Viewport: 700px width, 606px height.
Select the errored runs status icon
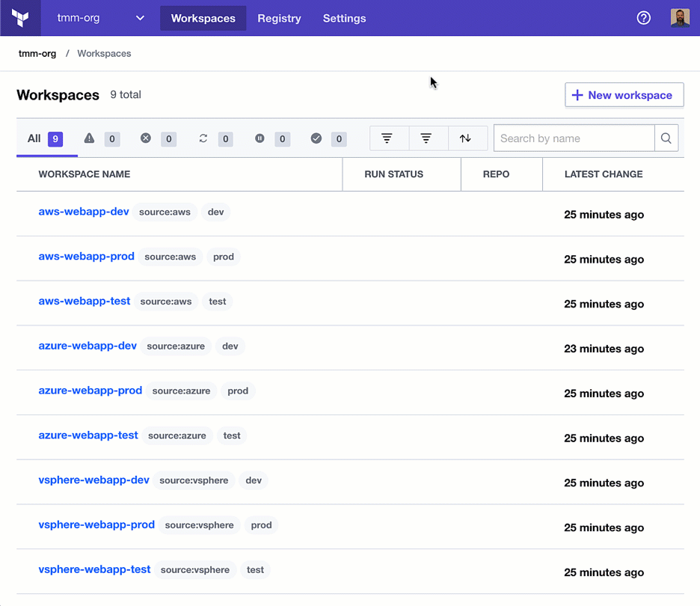pos(145,138)
